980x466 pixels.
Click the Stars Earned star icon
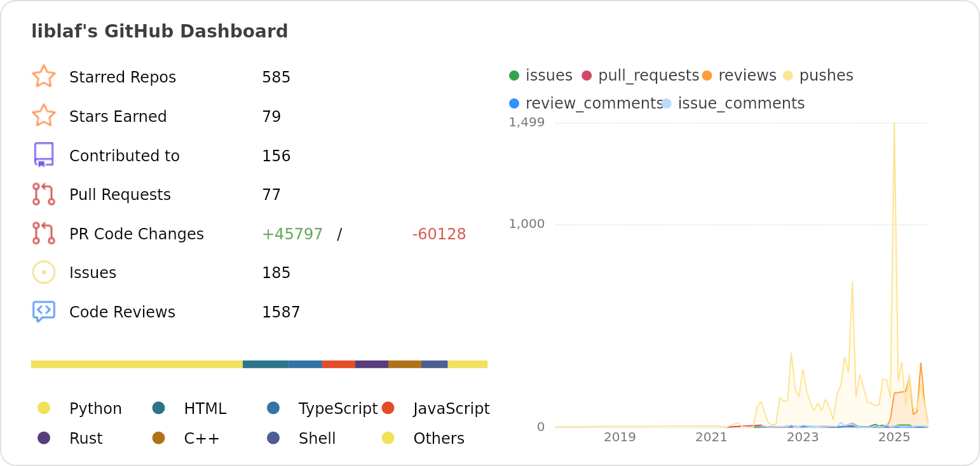click(44, 116)
